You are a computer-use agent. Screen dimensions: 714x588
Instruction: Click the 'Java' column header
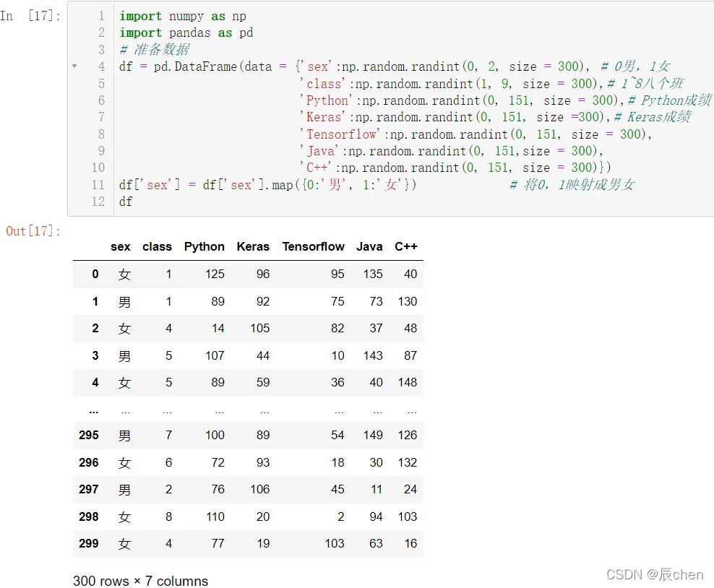(369, 246)
